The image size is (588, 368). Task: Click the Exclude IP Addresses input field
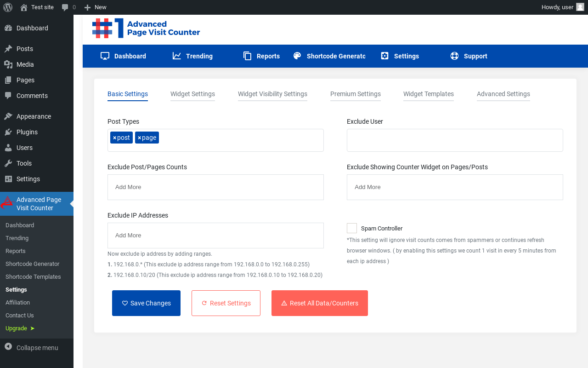(x=215, y=236)
